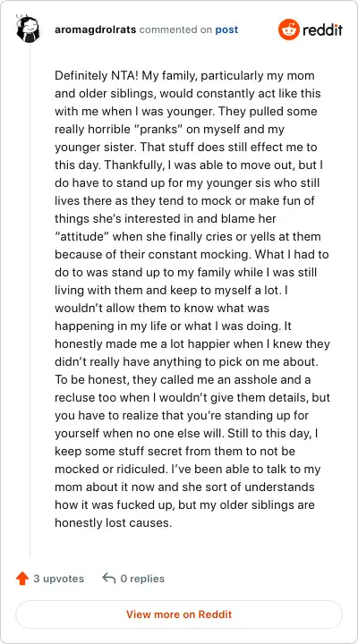Click the "commented on" header text

(176, 30)
